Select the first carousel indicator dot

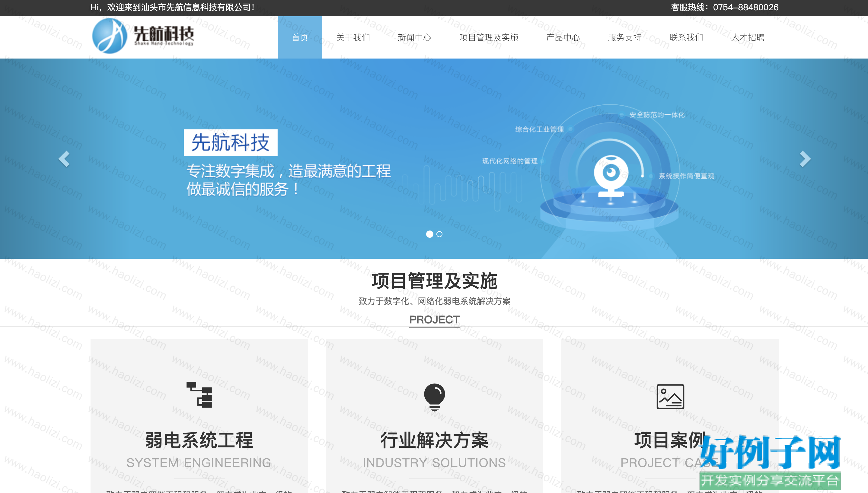(429, 234)
